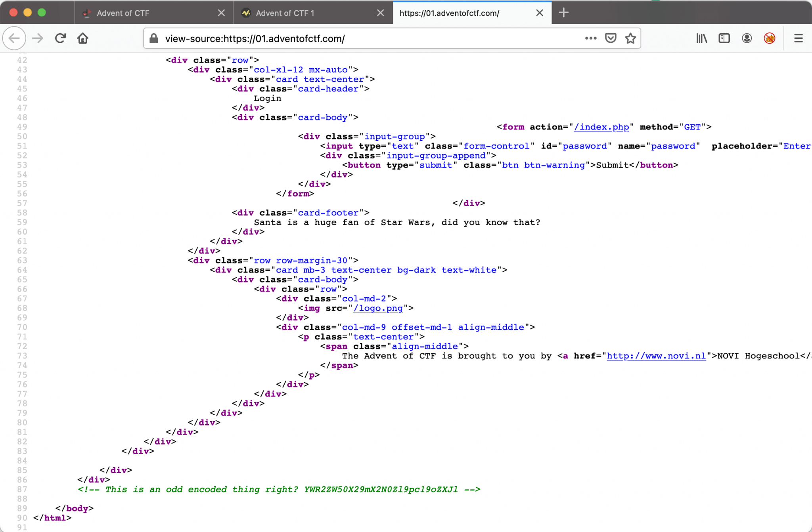This screenshot has width=812, height=532.
Task: Go back to the previous page
Action: tap(14, 38)
